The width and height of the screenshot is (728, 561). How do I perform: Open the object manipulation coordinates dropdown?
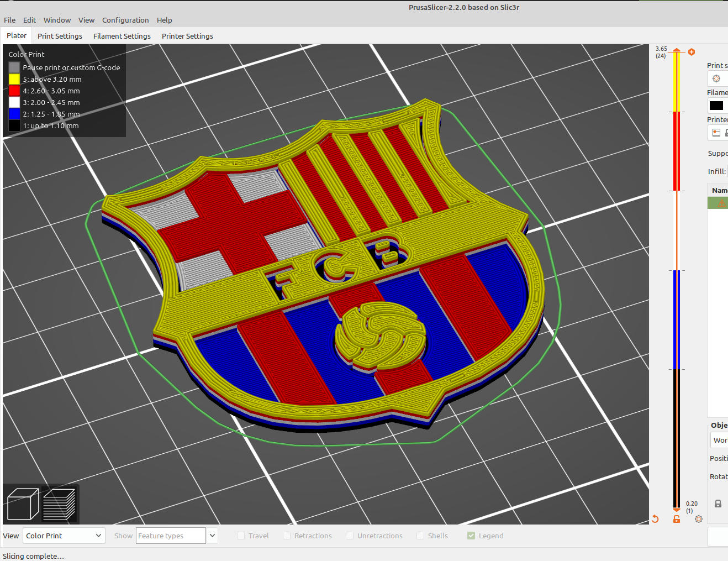719,440
